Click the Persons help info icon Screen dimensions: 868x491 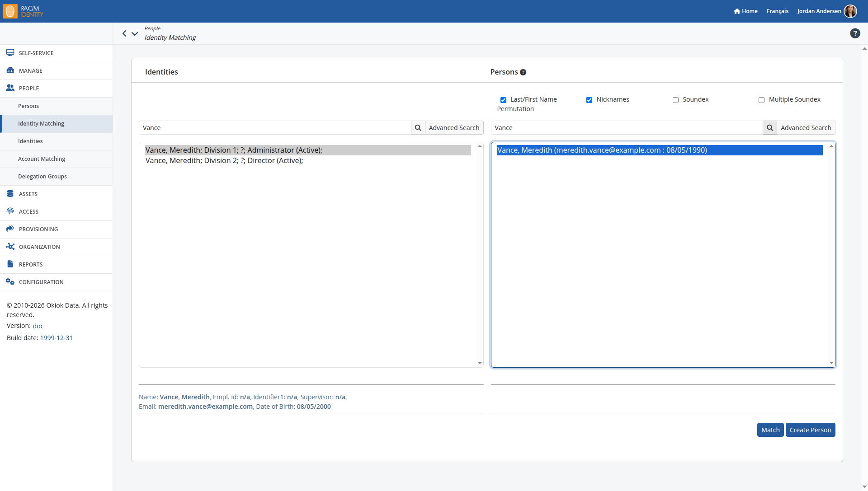(x=523, y=72)
